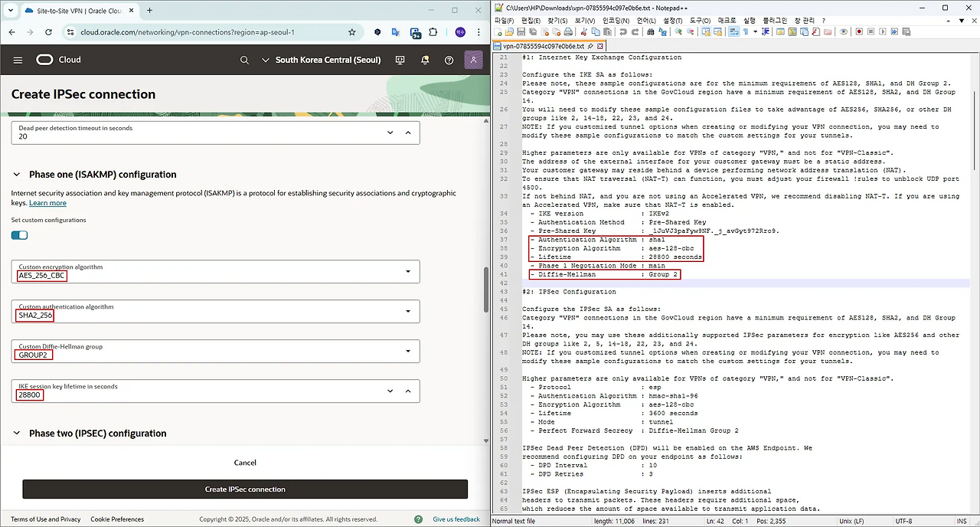
Task: Open the 파일(F) menu in Notepad++
Action: point(505,21)
